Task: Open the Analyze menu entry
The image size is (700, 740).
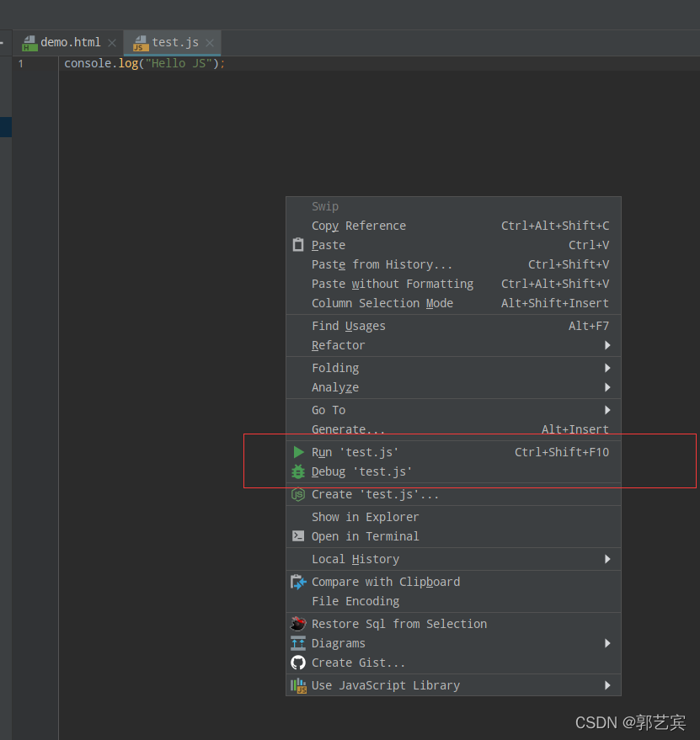Action: [453, 387]
